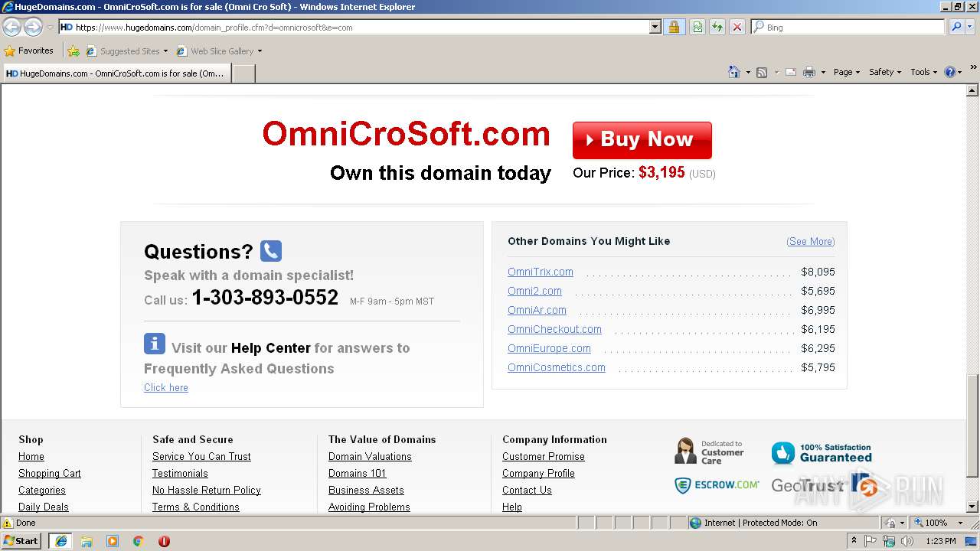
Task: Expand the Home button dropdown arrow
Action: (747, 72)
